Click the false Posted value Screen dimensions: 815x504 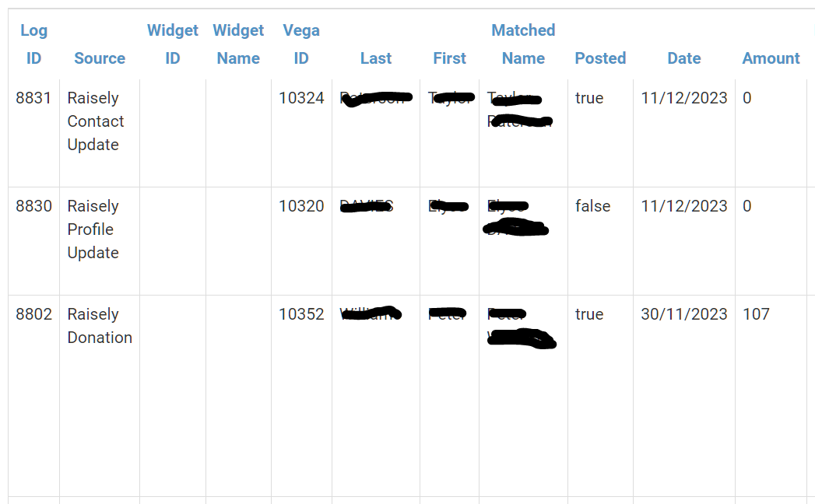(592, 206)
